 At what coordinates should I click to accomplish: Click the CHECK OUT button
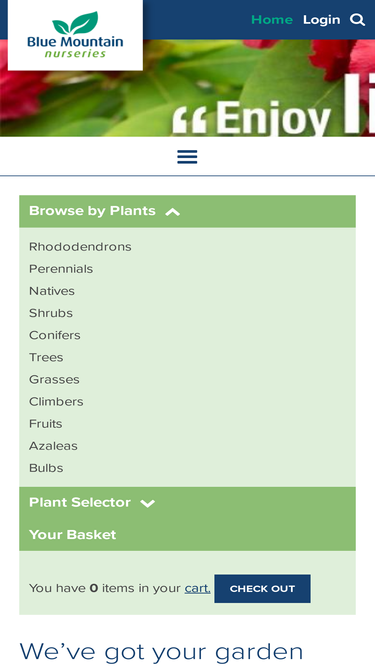tap(262, 589)
